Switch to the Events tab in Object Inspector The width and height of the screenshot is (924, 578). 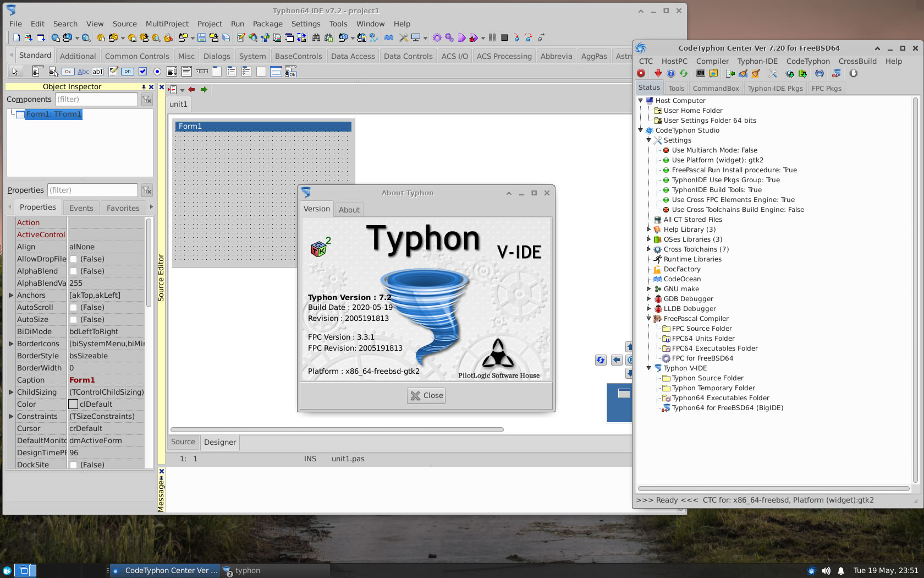(x=81, y=208)
